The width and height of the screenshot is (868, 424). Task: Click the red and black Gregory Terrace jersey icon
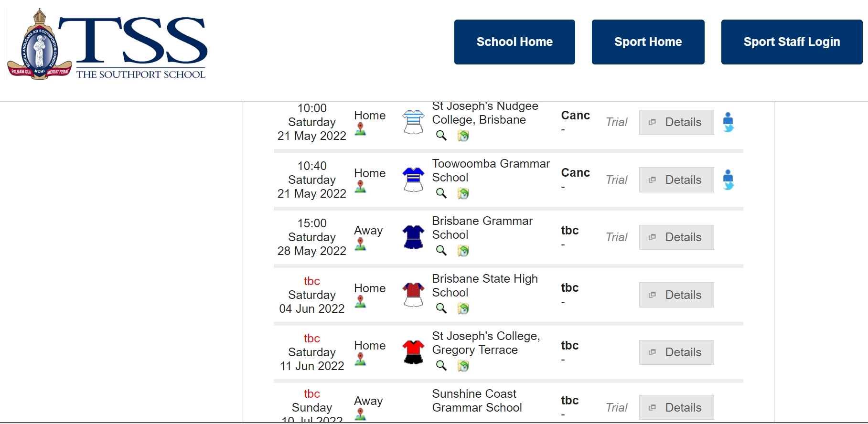coord(413,352)
